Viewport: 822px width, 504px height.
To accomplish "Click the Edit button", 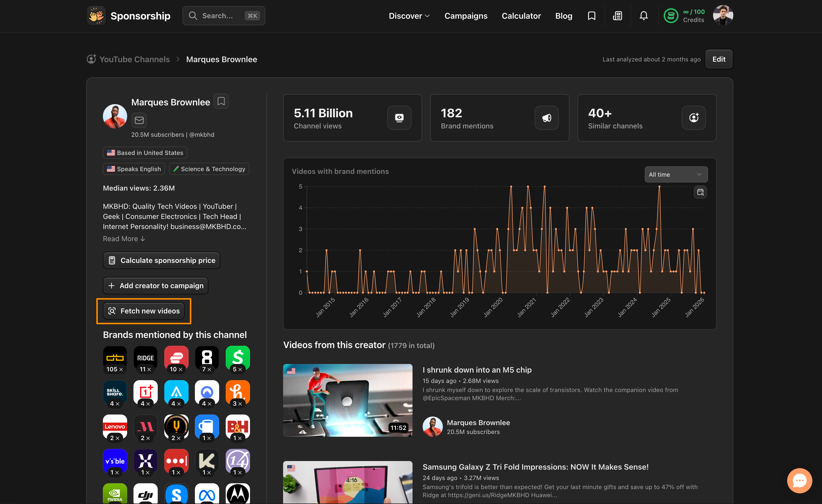I will coord(719,59).
